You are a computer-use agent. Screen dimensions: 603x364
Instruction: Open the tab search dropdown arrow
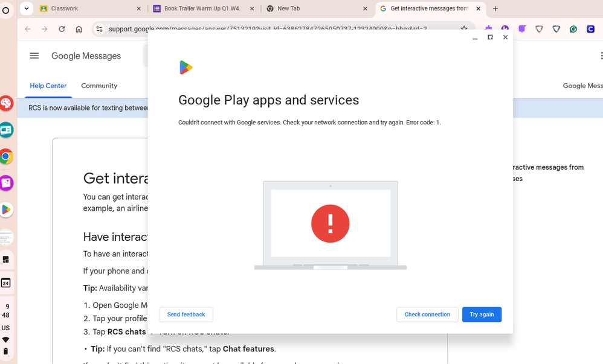click(x=27, y=8)
